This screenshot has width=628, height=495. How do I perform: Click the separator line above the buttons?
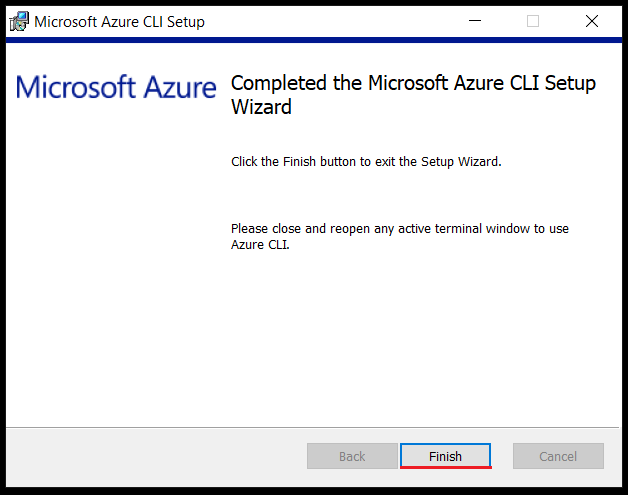pos(313,427)
